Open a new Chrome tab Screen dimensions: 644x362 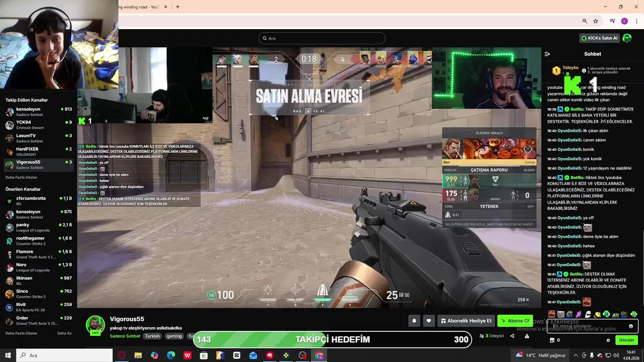click(x=178, y=7)
